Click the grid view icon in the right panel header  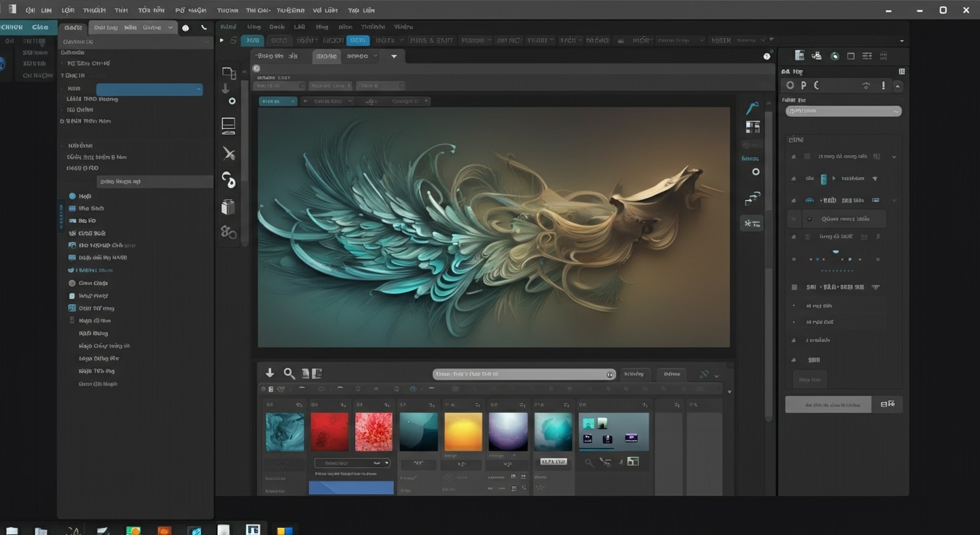[x=901, y=71]
